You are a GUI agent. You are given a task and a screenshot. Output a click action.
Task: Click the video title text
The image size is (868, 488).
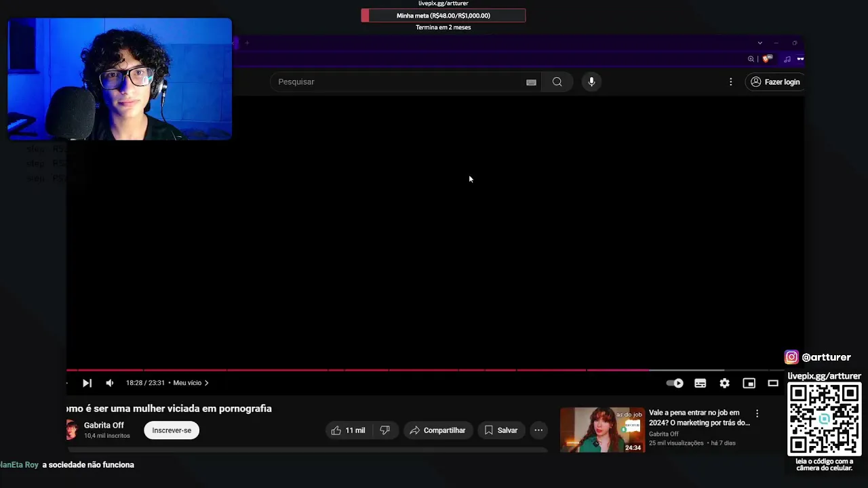pyautogui.click(x=169, y=409)
